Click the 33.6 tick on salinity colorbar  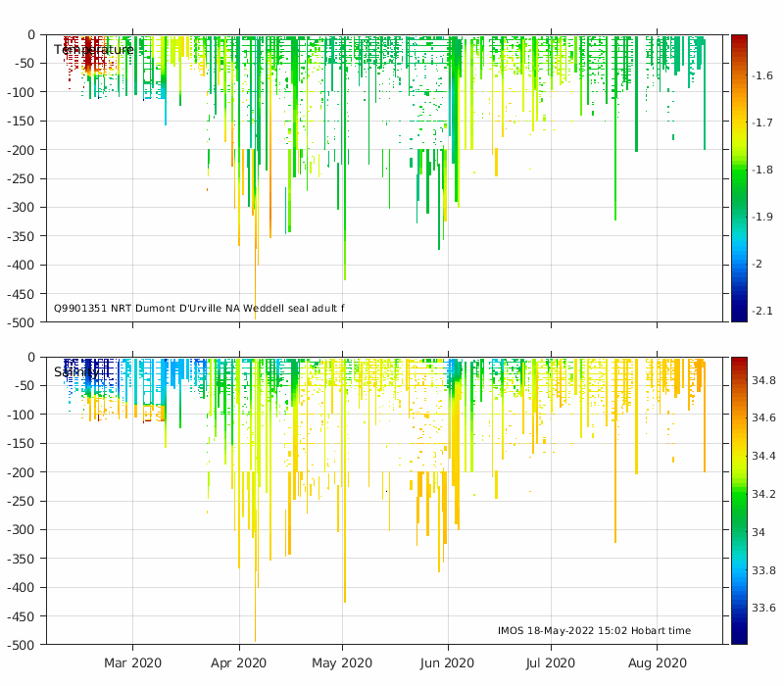pyautogui.click(x=763, y=608)
